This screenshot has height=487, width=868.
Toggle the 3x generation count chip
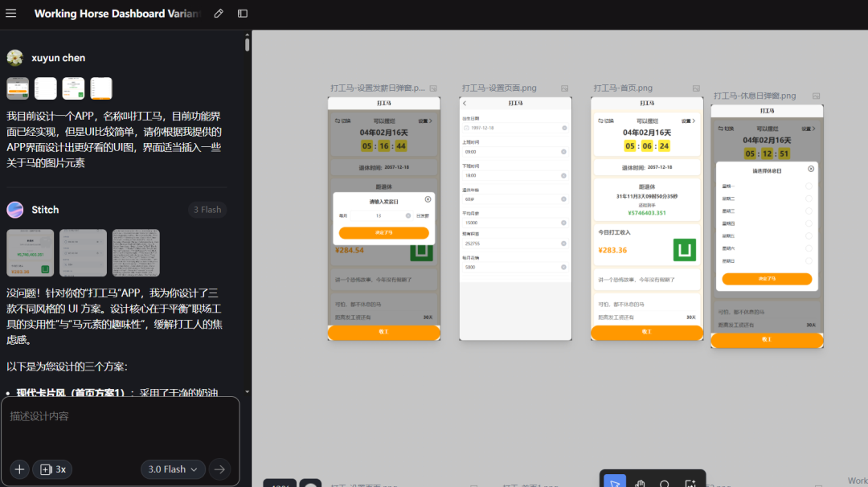point(51,469)
